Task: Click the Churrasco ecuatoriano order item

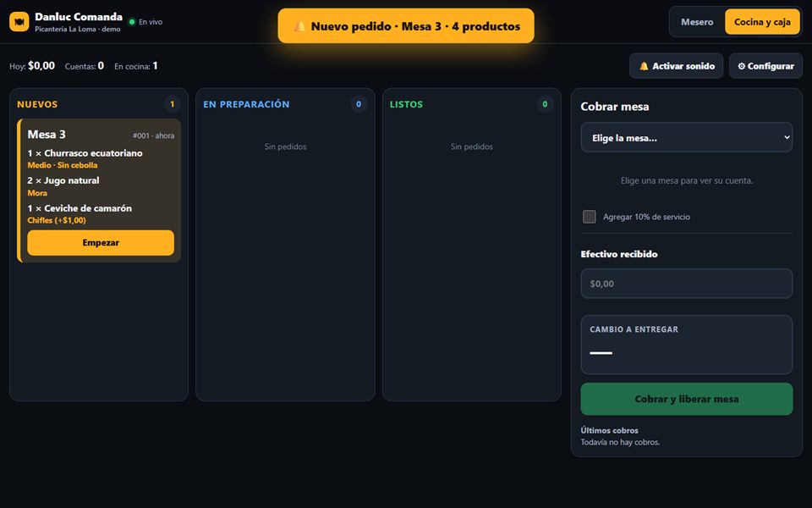Action: tap(85, 153)
